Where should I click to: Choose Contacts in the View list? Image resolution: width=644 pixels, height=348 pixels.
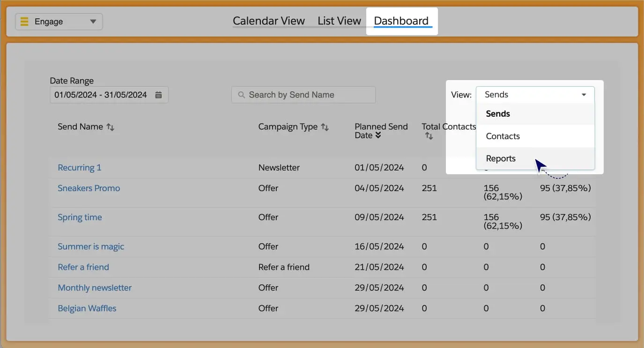click(503, 136)
